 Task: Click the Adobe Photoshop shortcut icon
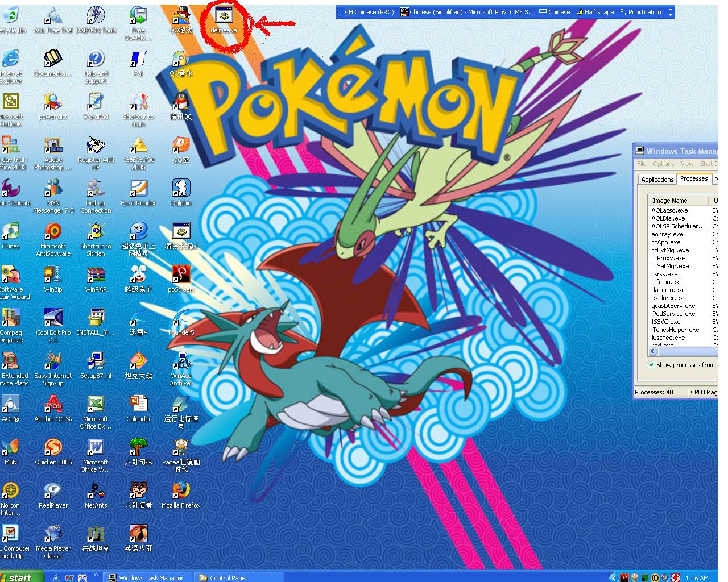point(53,153)
